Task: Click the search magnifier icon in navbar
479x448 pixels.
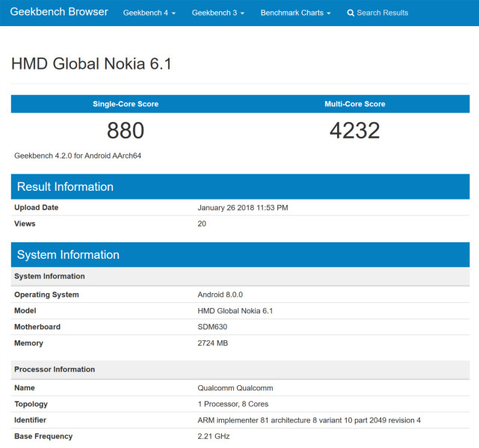Action: (x=350, y=13)
